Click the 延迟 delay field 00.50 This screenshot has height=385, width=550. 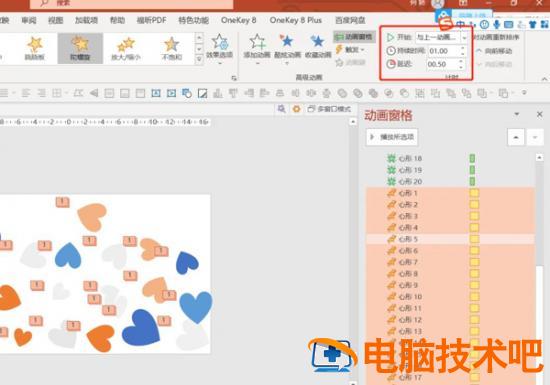pos(443,64)
